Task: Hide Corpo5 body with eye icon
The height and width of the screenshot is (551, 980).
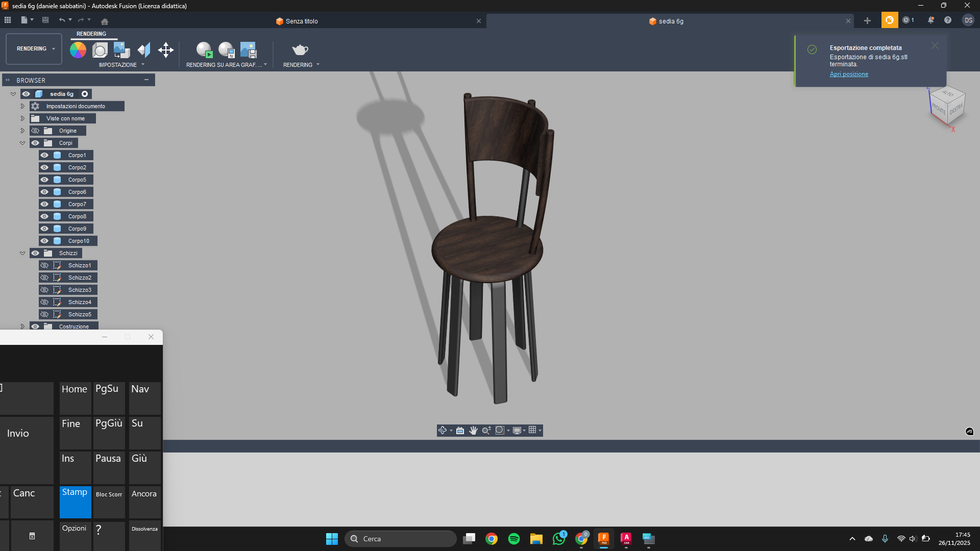Action: [45, 180]
